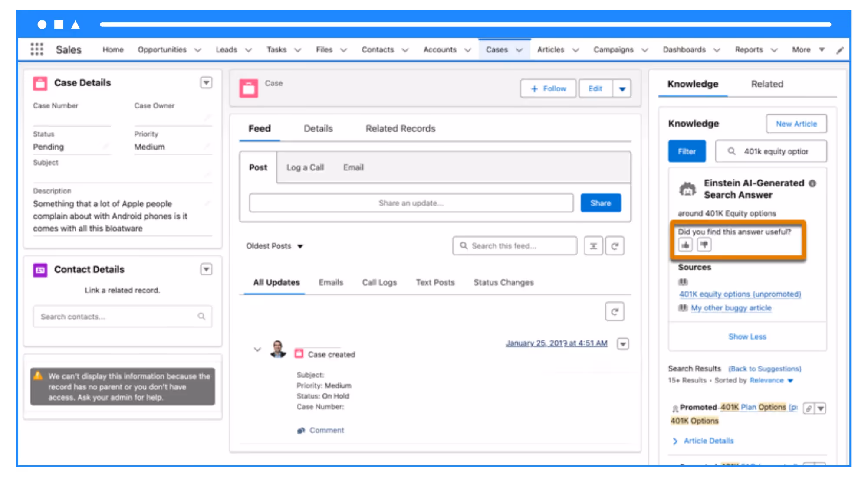Click the Search this feed field

(515, 246)
